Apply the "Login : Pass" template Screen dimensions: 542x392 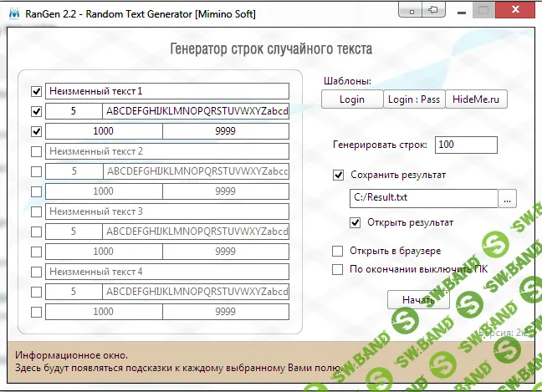click(414, 99)
